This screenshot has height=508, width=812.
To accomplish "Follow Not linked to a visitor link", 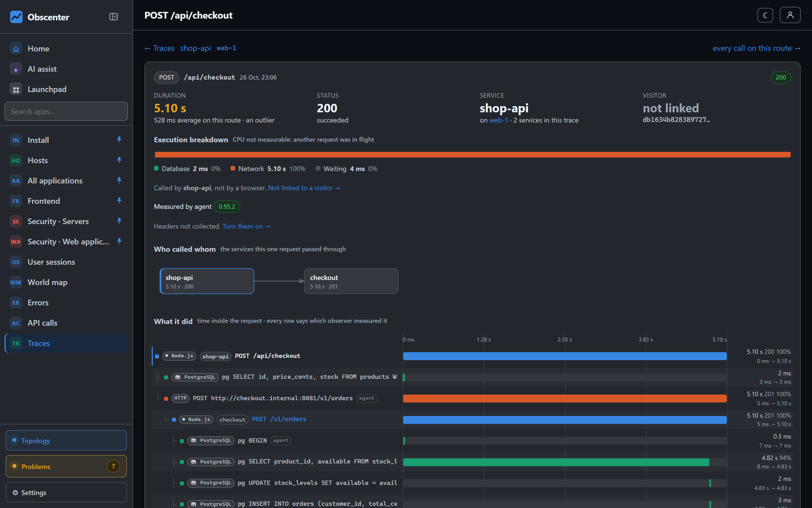I will (x=304, y=188).
